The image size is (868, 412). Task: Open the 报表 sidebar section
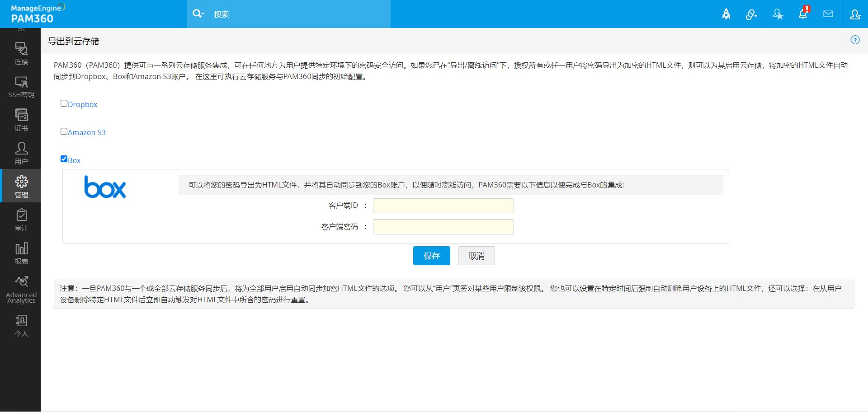pos(21,253)
